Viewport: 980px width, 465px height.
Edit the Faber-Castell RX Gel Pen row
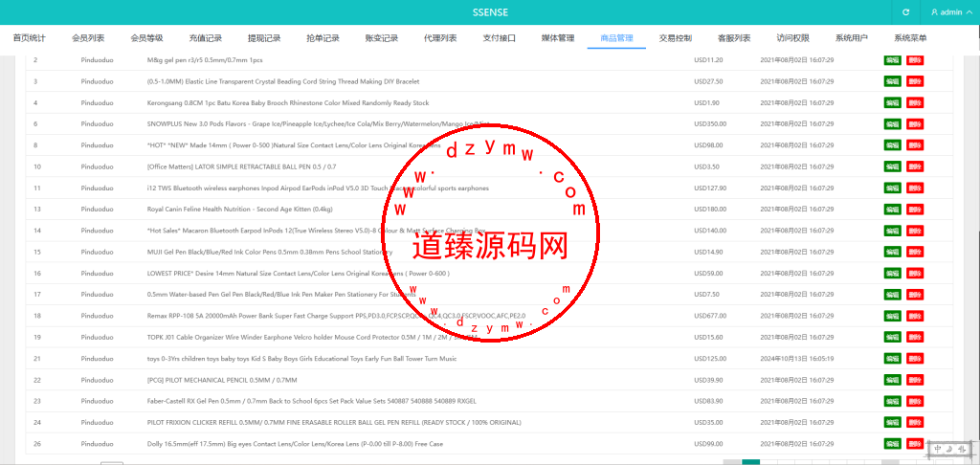tap(893, 401)
